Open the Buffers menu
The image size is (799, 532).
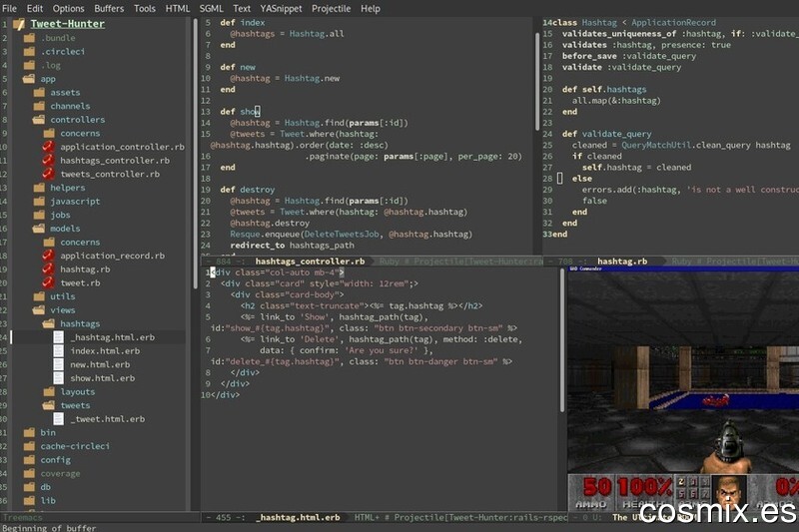tap(109, 9)
